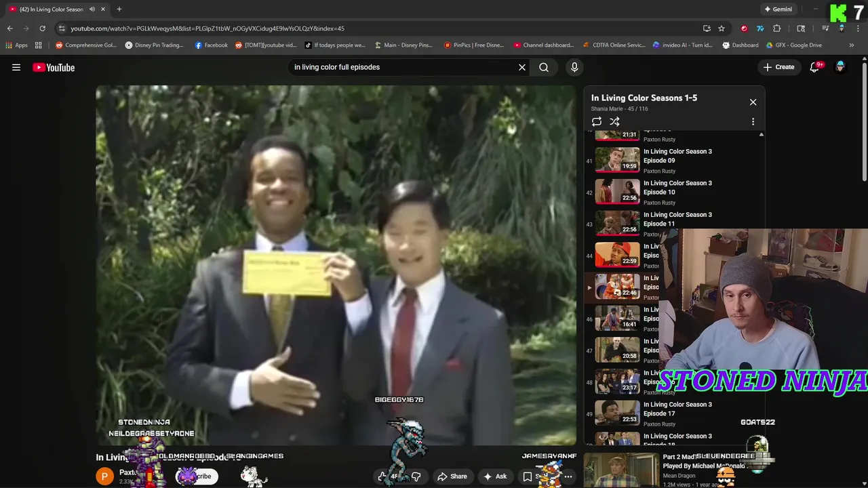
Task: Open more actions ellipsis under the video
Action: click(568, 476)
